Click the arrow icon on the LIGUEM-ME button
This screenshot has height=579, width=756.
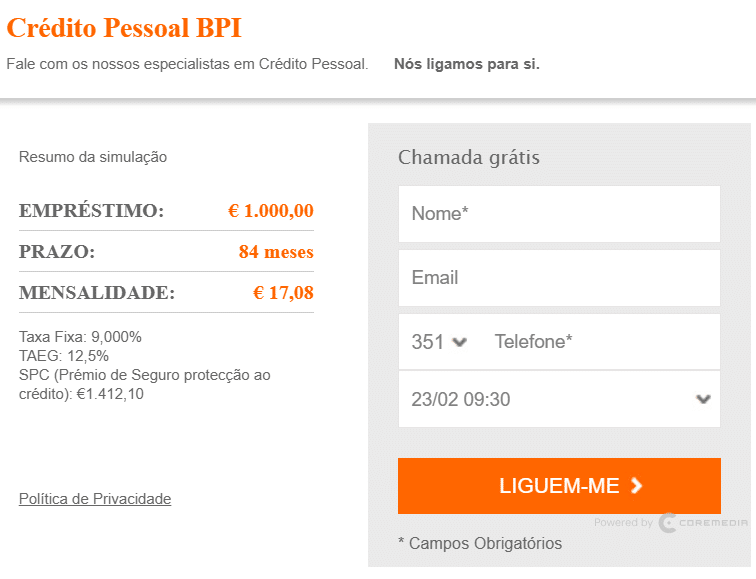[x=637, y=486]
